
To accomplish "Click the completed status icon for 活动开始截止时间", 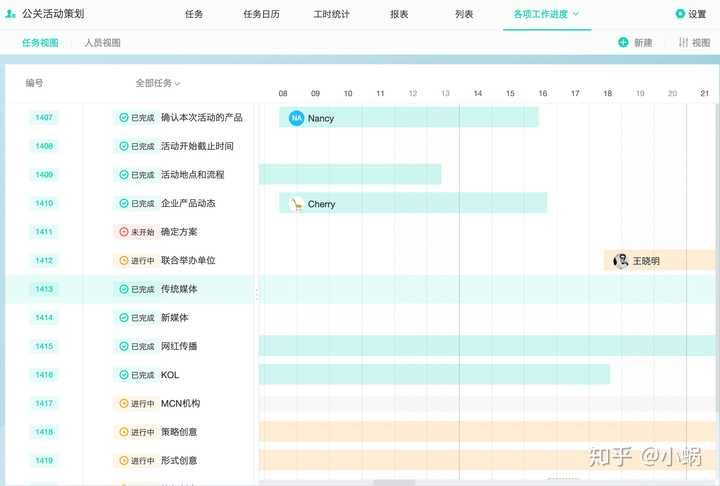I will coord(124,146).
